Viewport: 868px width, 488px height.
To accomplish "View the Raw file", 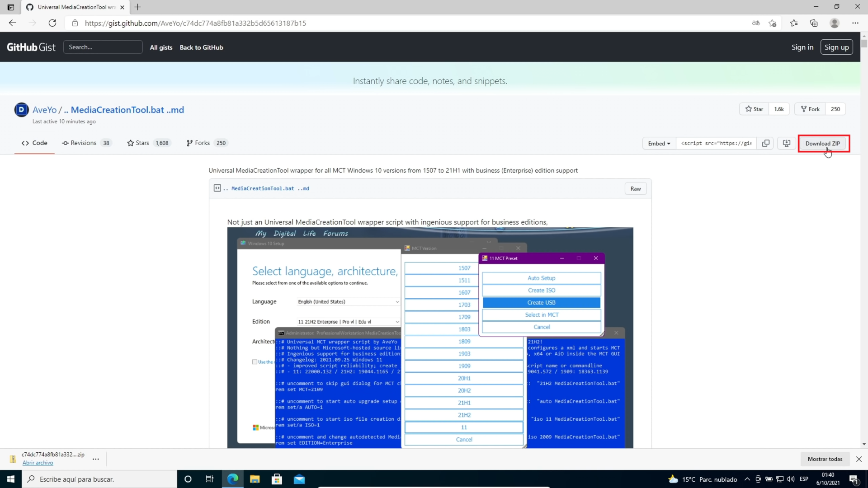I will point(635,188).
